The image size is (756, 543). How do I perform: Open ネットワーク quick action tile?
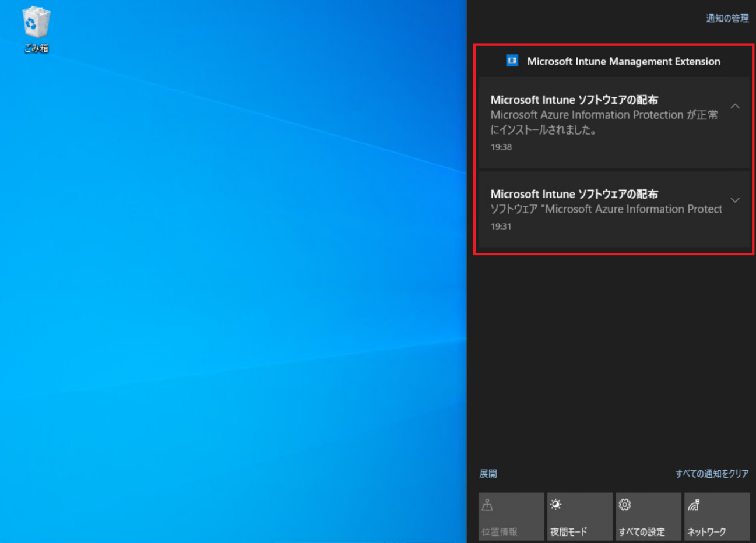point(717,517)
